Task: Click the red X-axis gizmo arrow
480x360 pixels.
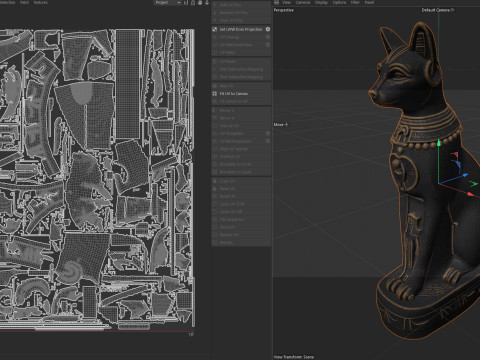Action: pos(471,194)
